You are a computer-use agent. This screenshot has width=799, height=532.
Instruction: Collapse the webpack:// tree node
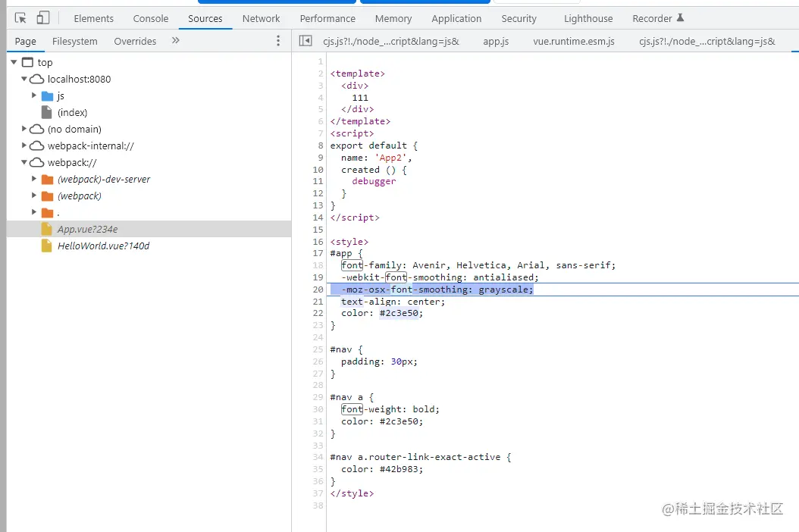(24, 162)
